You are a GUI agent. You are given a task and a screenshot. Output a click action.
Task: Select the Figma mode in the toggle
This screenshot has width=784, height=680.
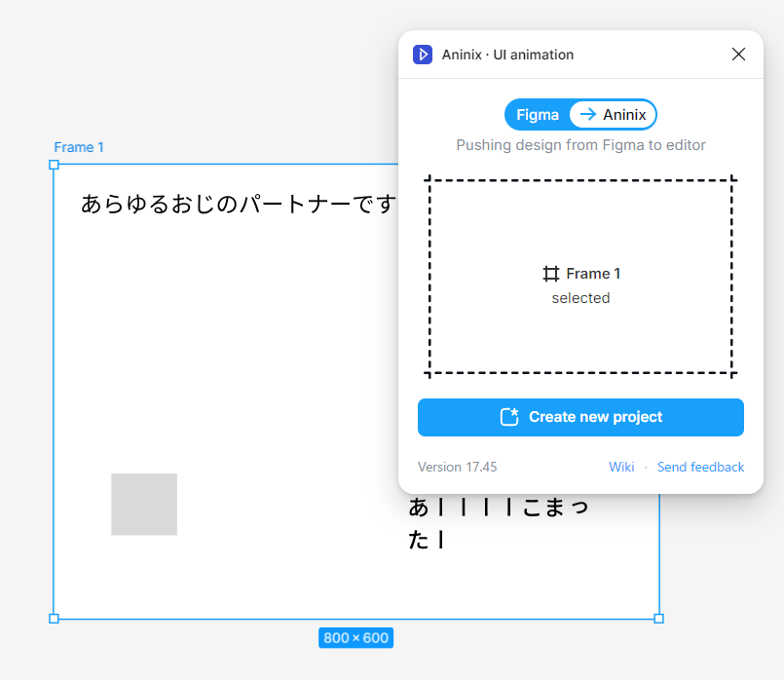pos(538,115)
